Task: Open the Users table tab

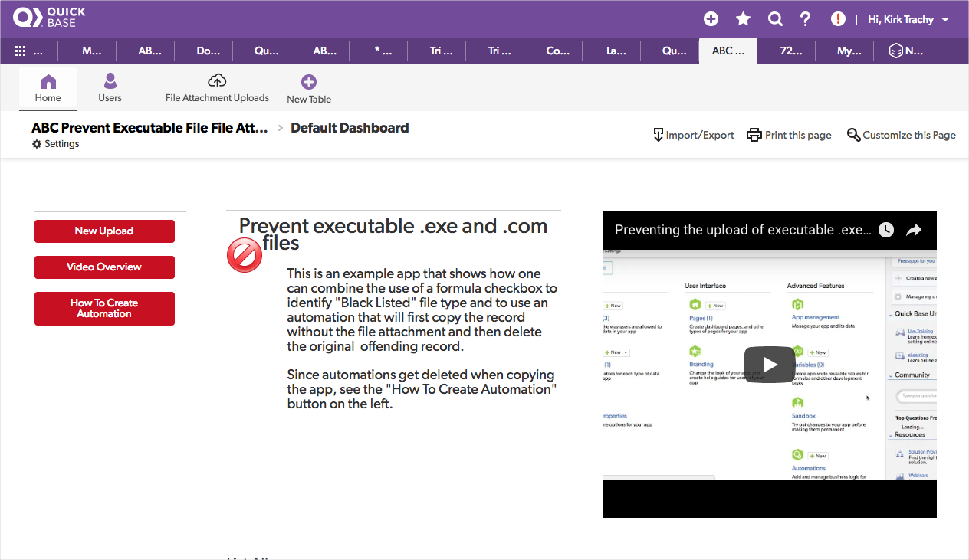Action: (110, 88)
